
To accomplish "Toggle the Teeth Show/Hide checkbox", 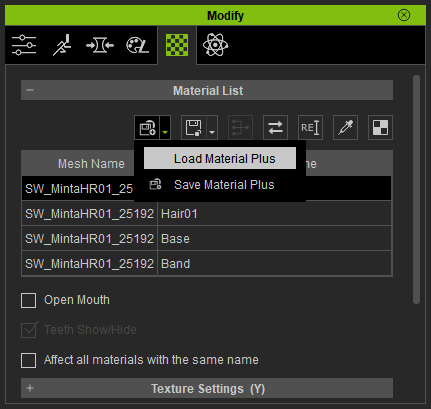I will click(x=29, y=330).
